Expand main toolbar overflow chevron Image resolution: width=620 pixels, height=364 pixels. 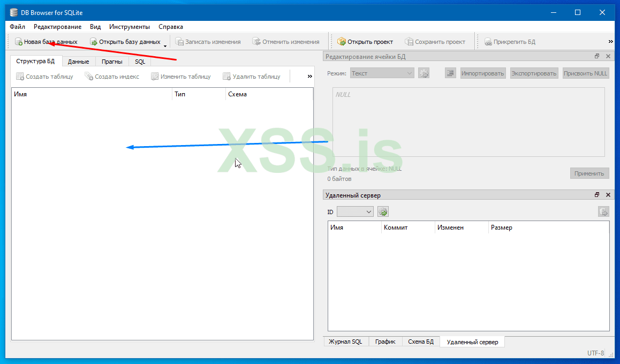[x=610, y=42]
